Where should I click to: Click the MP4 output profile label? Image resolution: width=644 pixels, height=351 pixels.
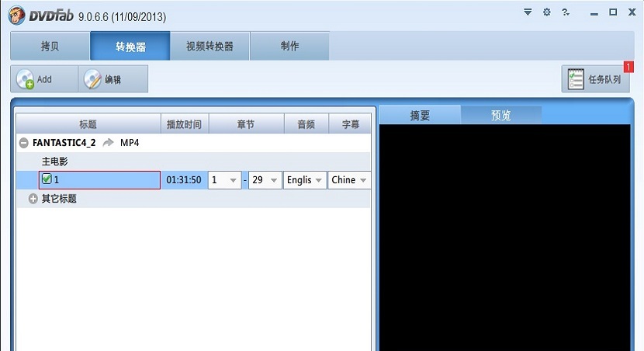click(130, 143)
